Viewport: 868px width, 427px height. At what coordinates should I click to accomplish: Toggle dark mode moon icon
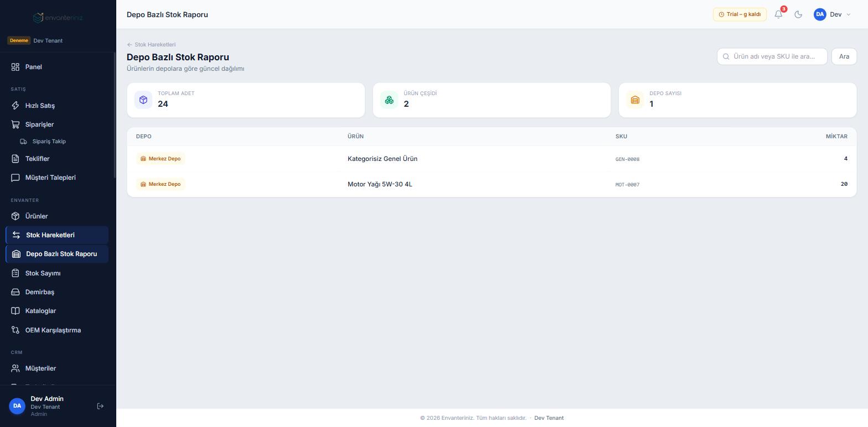pyautogui.click(x=798, y=14)
